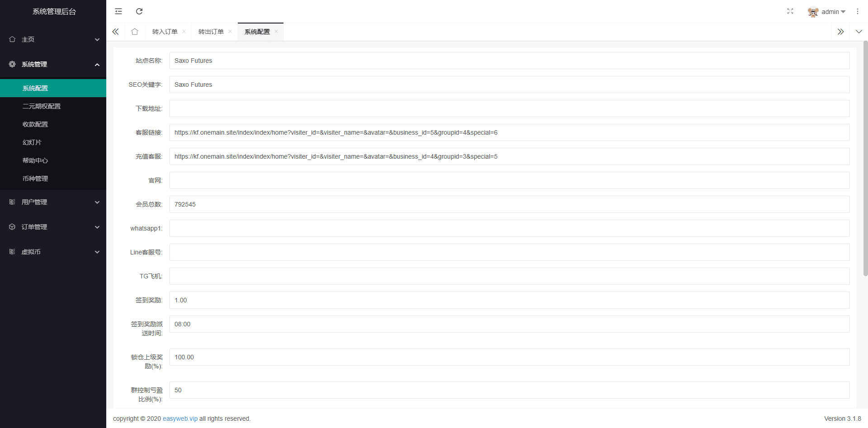Open the admin user dropdown
The image size is (868, 428).
click(x=827, y=12)
